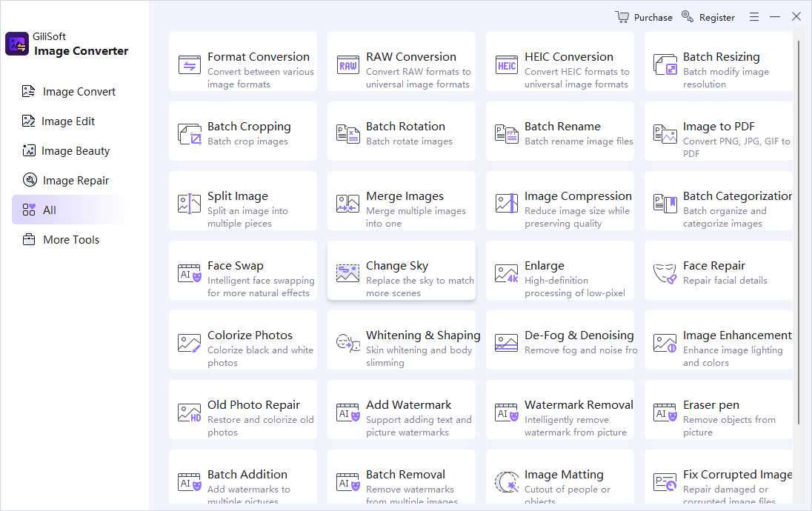The width and height of the screenshot is (812, 511).
Task: Click the Batch Rotation icon
Action: tap(348, 134)
